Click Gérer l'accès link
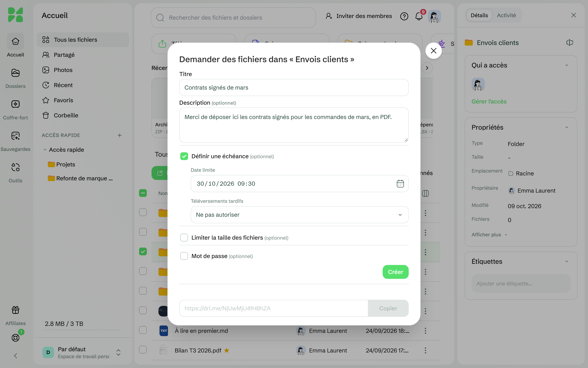 coord(489,101)
